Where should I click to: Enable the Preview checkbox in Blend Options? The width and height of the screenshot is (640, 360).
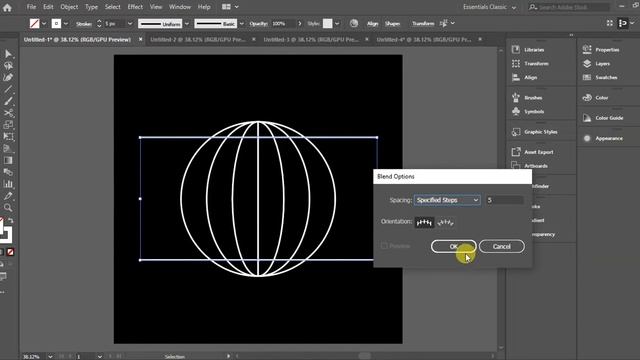click(x=384, y=246)
